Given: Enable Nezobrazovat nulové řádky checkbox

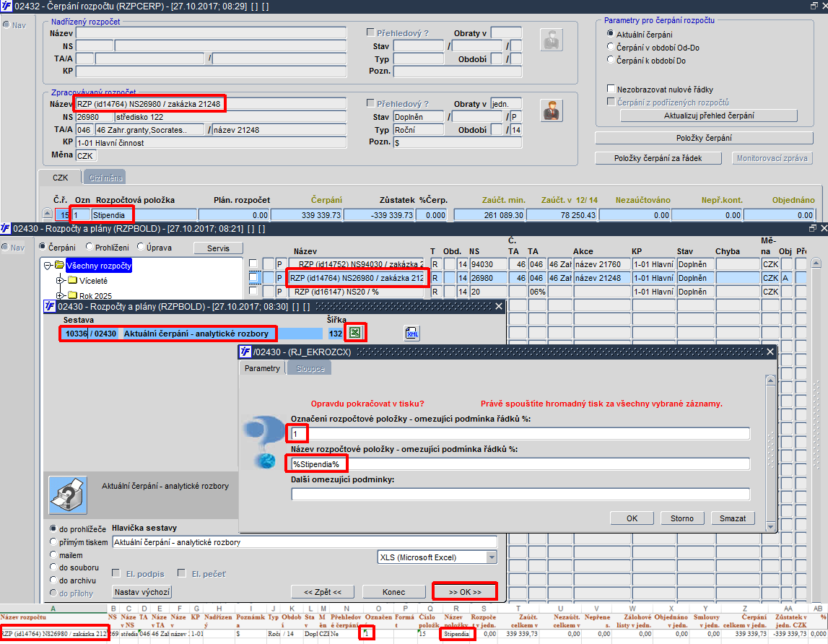Looking at the screenshot, I should [x=611, y=89].
